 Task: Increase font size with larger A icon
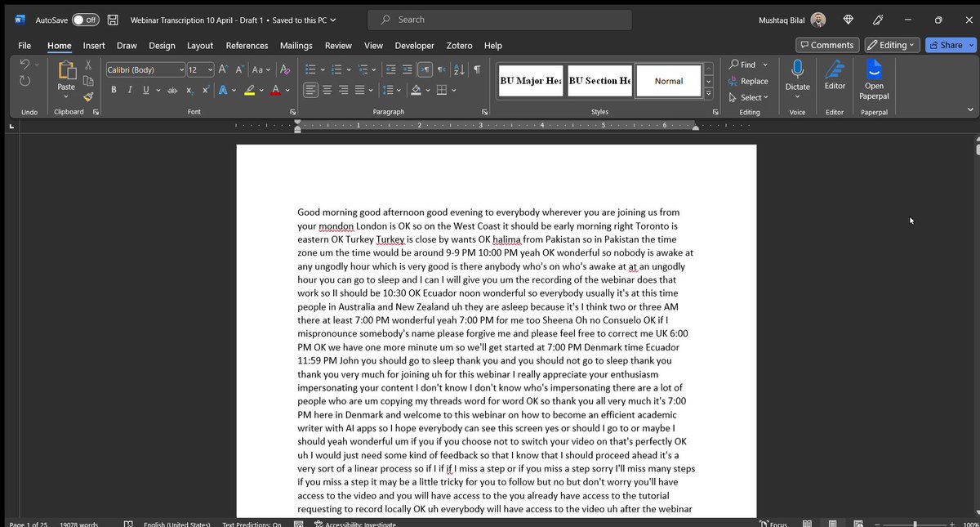[224, 70]
